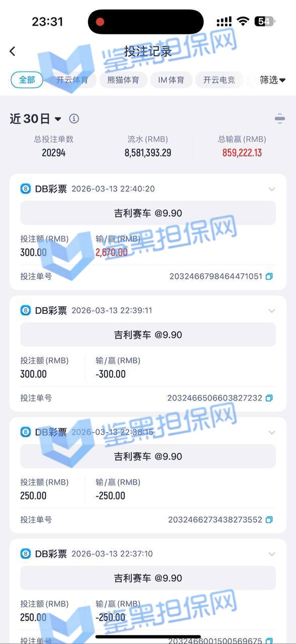Switch to 熊猫体育 tab
296x644 pixels.
(x=123, y=80)
